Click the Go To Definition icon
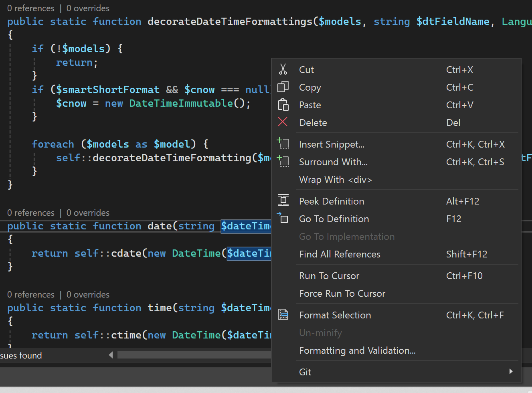Viewport: 532px width, 393px height. pos(283,218)
